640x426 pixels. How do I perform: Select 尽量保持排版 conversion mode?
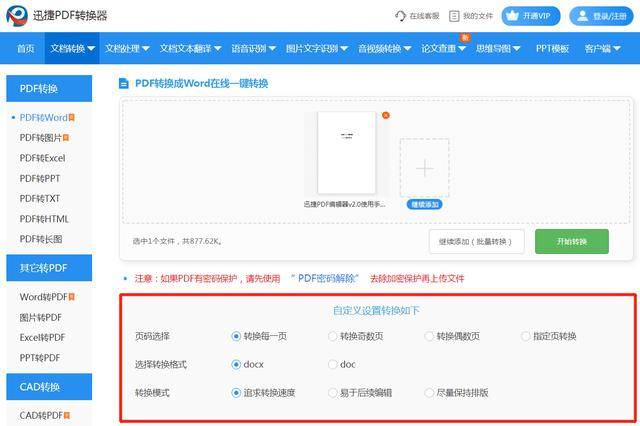429,393
